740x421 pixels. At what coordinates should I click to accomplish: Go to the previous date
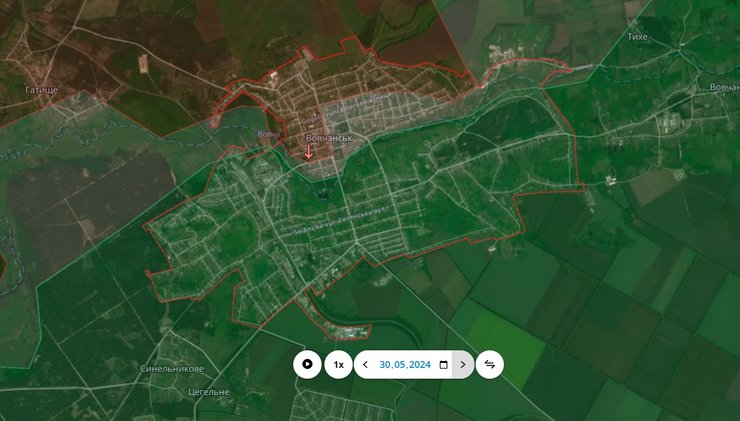pyautogui.click(x=365, y=365)
